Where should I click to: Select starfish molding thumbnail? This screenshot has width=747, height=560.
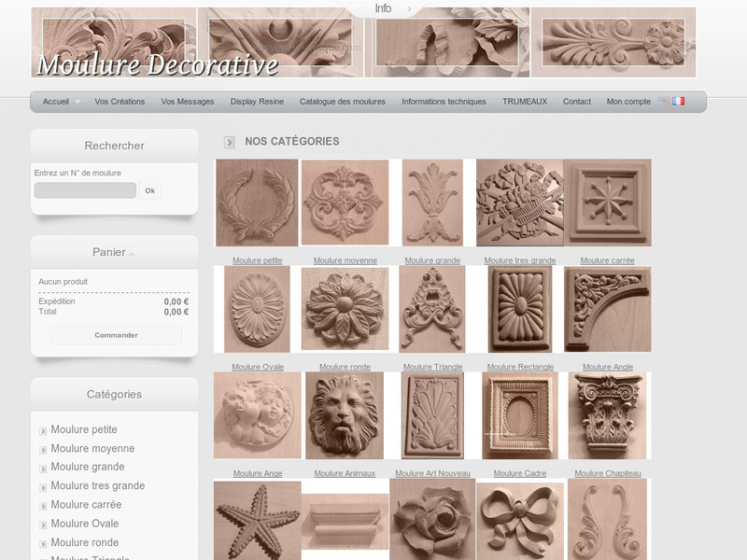pyautogui.click(x=258, y=521)
